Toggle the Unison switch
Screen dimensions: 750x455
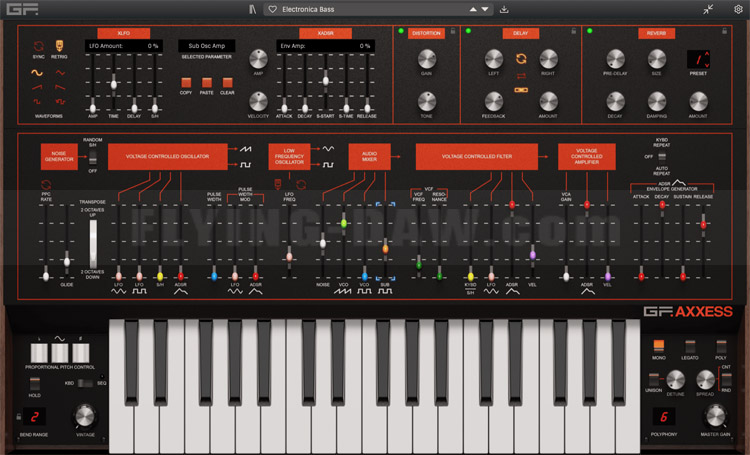tap(653, 380)
